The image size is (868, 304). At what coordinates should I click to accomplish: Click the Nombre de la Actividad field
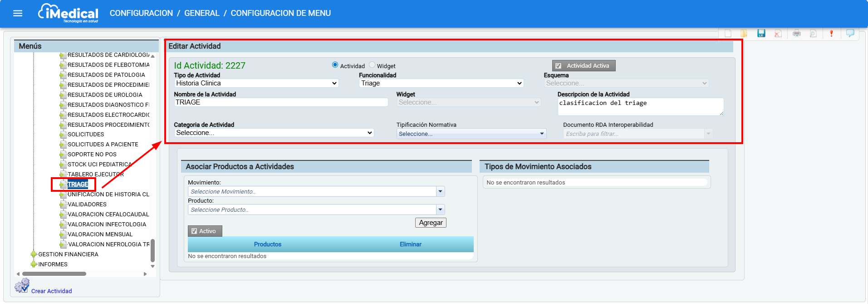[281, 102]
